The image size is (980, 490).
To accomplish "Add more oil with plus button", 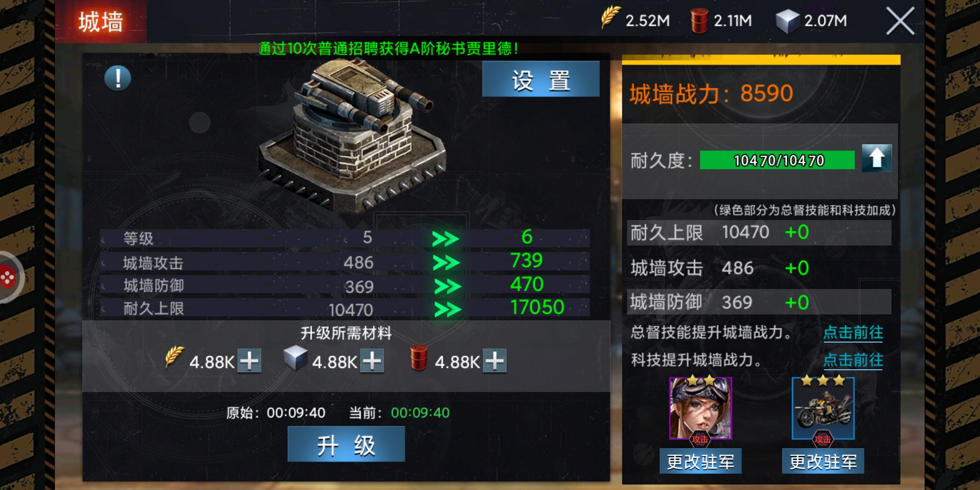I will click(x=495, y=361).
